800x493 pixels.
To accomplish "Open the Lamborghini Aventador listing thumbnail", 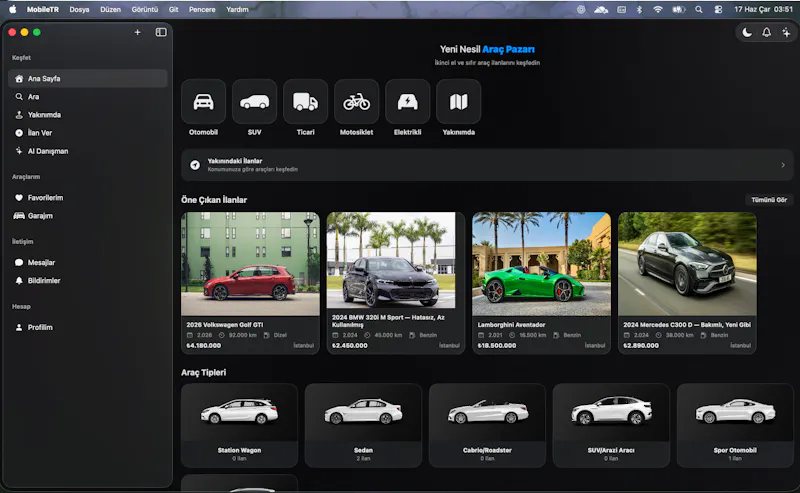I will click(x=541, y=264).
